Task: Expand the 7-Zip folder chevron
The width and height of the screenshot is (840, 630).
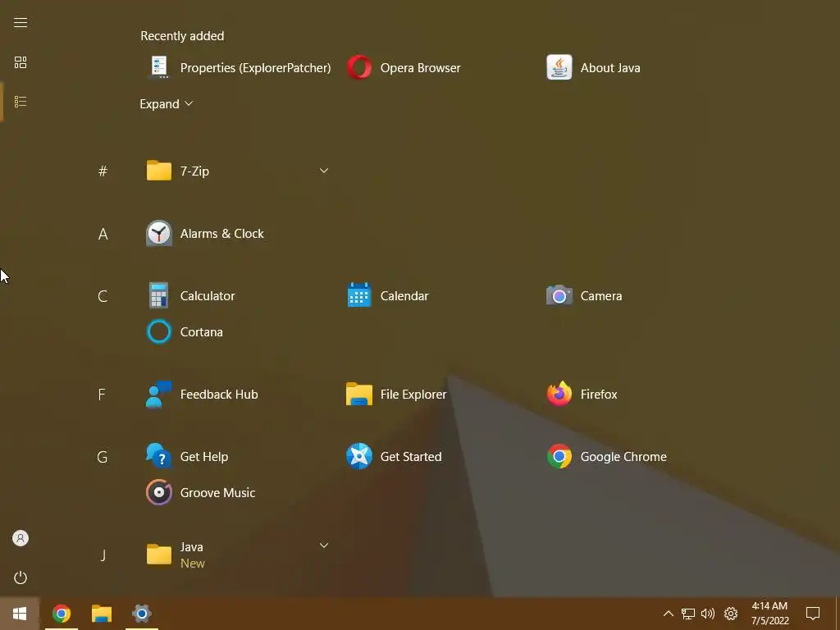Action: click(323, 171)
